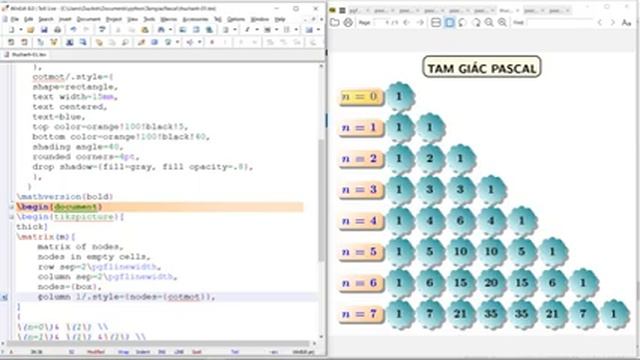The image size is (640, 360).
Task: Select the thuchanh-01.tex document tab
Action: coord(25,54)
